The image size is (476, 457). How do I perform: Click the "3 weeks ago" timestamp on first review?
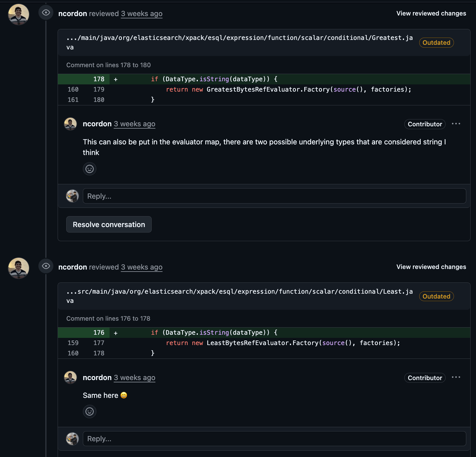coord(142,14)
